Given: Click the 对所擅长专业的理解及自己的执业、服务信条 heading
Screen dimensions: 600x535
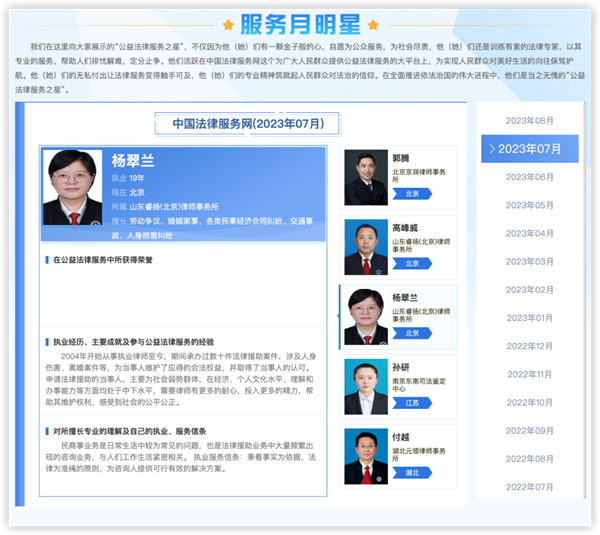Looking at the screenshot, I should pos(129,432).
